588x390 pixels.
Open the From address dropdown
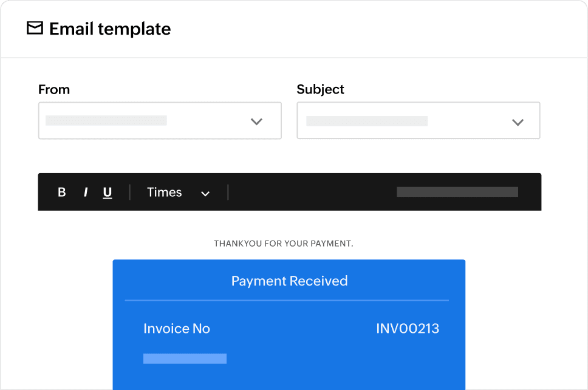pyautogui.click(x=256, y=121)
